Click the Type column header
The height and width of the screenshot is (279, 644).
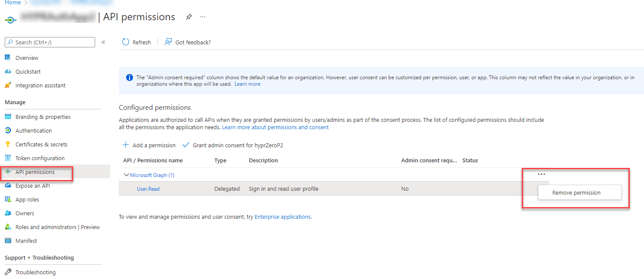pos(220,161)
